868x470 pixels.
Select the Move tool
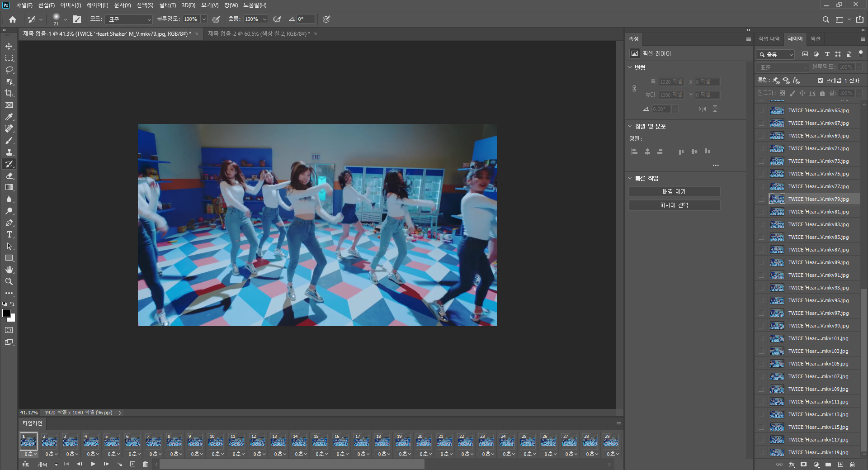pos(9,46)
